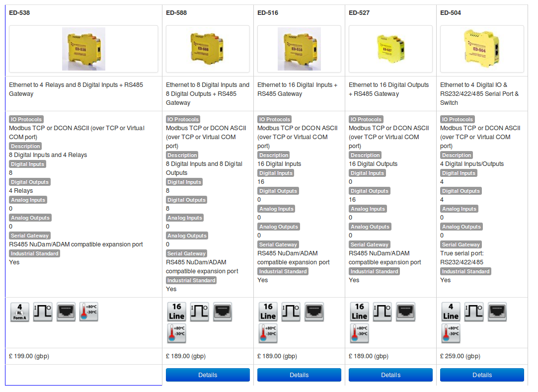View Details of the ED-504 device
This screenshot has width=538, height=392.
point(482,375)
